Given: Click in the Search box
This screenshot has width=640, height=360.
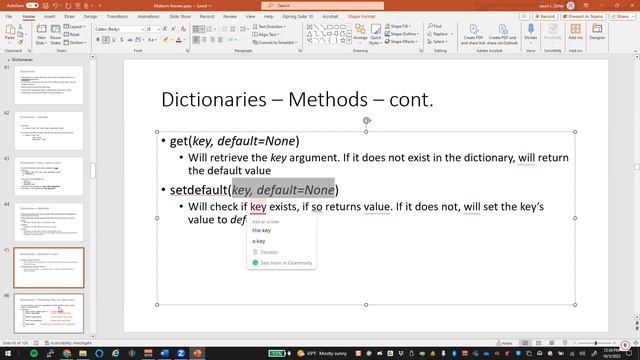Looking at the screenshot, I should 322,5.
